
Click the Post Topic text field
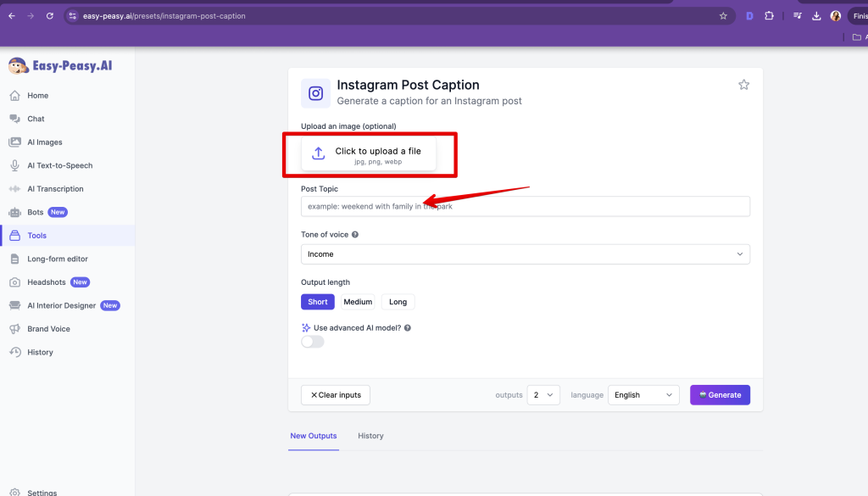[x=525, y=206]
